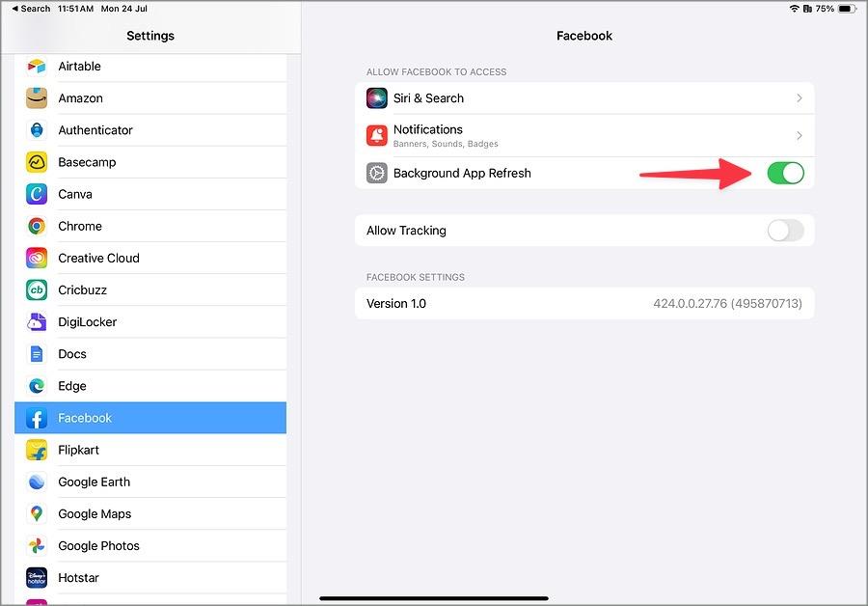Open Airtable settings in sidebar
This screenshot has width=868, height=606.
pyautogui.click(x=150, y=67)
